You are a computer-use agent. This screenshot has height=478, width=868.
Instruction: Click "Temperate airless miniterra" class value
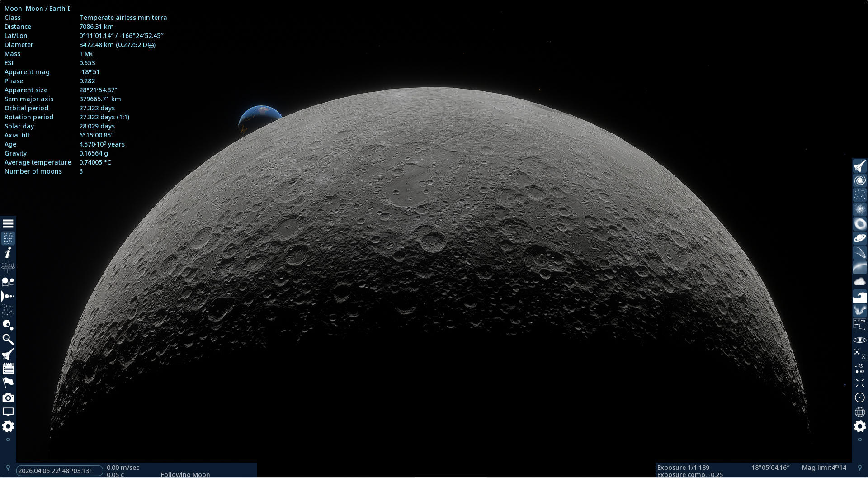[x=123, y=18]
